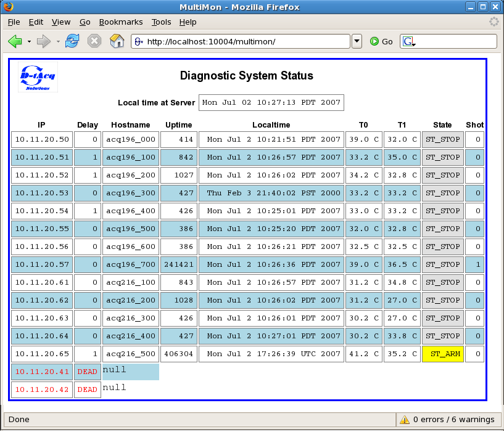Click T1 value 27.0 C for acq216_300
The height and width of the screenshot is (432, 504).
tap(402, 318)
